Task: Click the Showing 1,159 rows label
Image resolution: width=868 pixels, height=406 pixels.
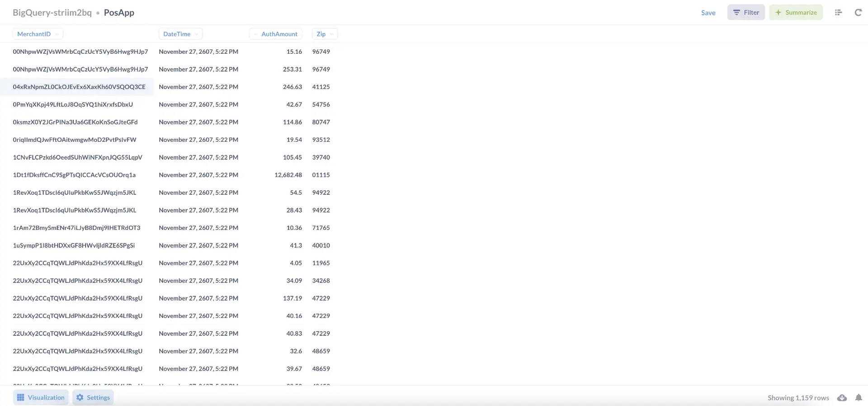Action: [798, 398]
